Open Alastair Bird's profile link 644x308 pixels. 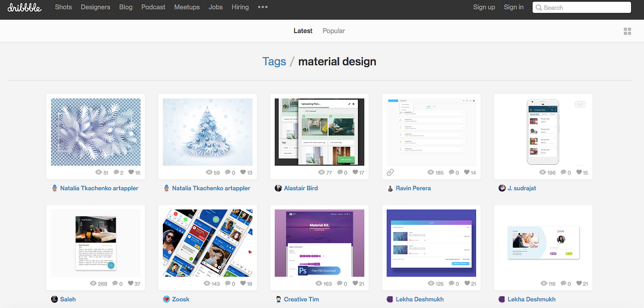pos(301,188)
